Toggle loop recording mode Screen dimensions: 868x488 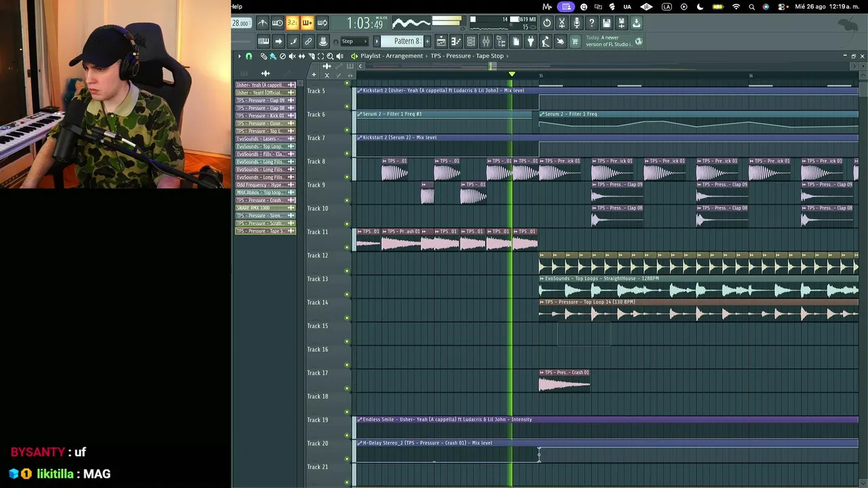coord(322,23)
